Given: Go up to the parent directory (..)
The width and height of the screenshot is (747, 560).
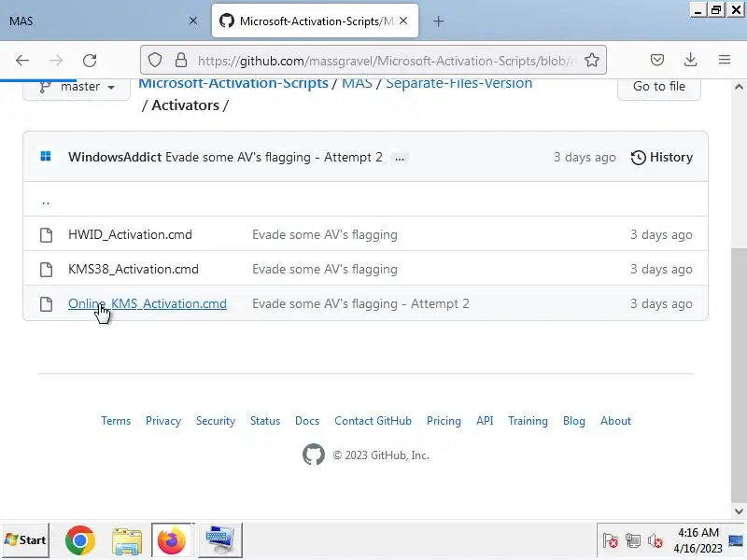Looking at the screenshot, I should click(46, 202).
